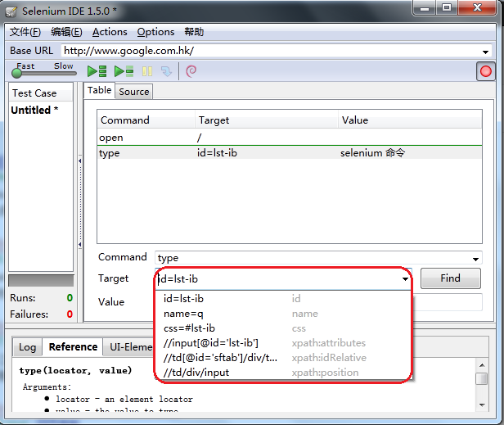504x425 pixels.
Task: Choose the //td/div/input locator option
Action: [x=283, y=373]
